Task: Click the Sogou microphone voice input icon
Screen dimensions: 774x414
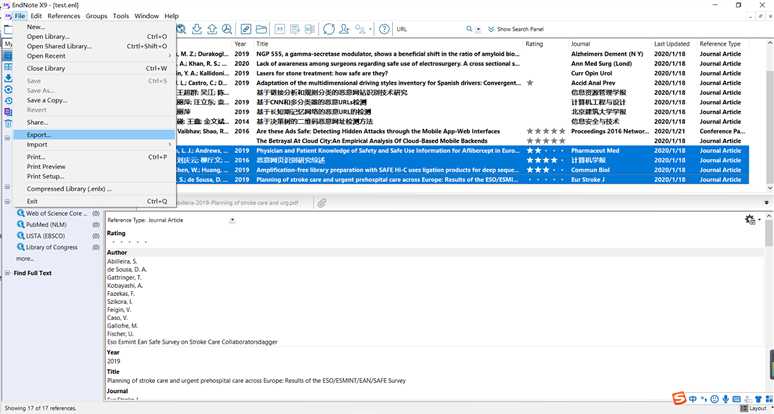Action: 726,399
